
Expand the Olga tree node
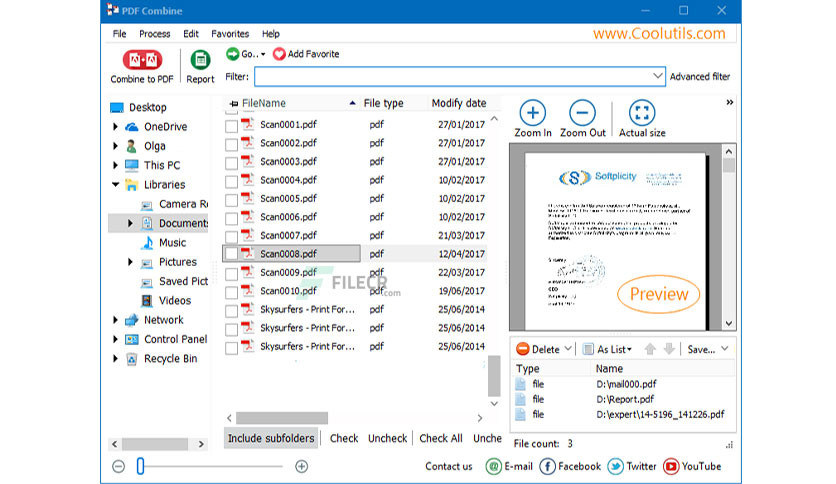click(115, 146)
